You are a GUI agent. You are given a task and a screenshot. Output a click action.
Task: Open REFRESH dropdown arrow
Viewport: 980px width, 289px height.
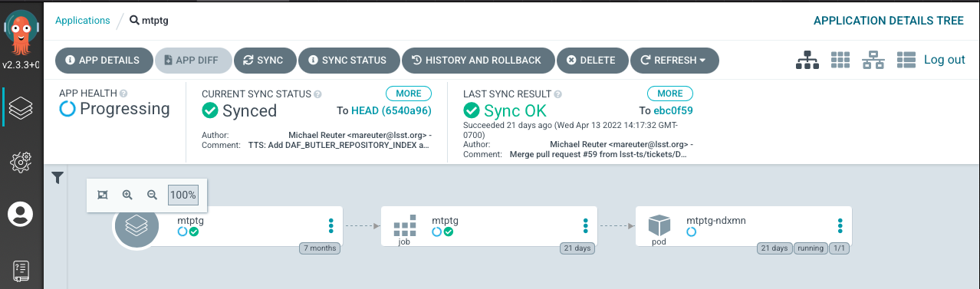(x=703, y=61)
